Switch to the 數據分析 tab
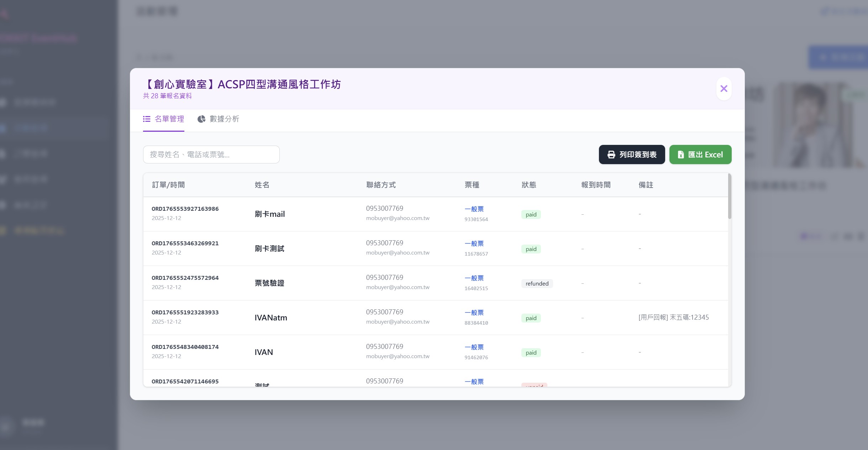 tap(225, 119)
